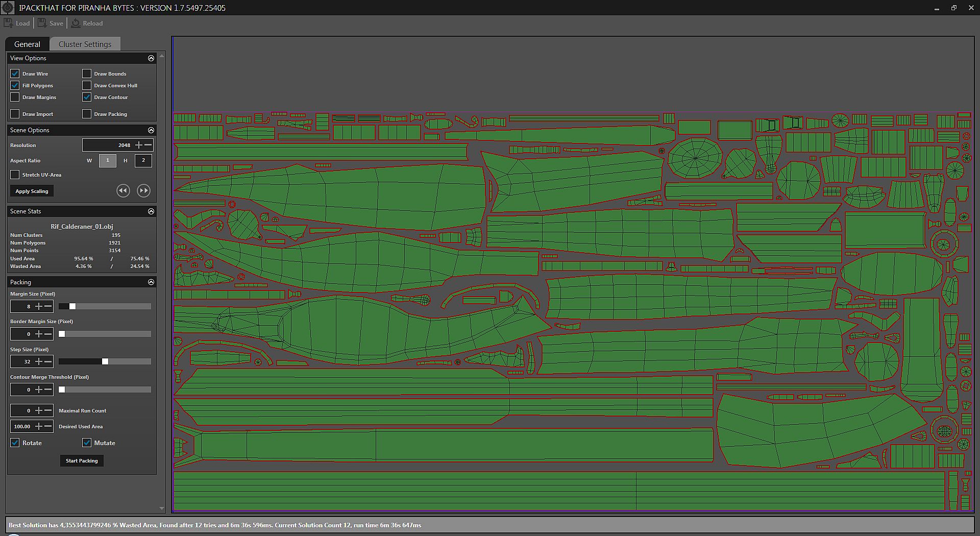Viewport: 980px width, 536px height.
Task: Select the General tab
Action: [27, 44]
